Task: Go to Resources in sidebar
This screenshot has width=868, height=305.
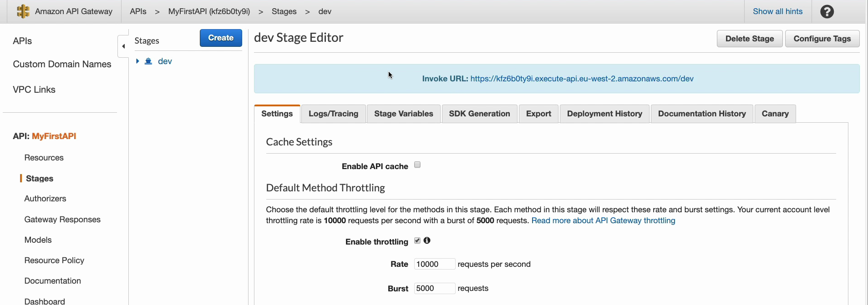Action: [x=44, y=158]
